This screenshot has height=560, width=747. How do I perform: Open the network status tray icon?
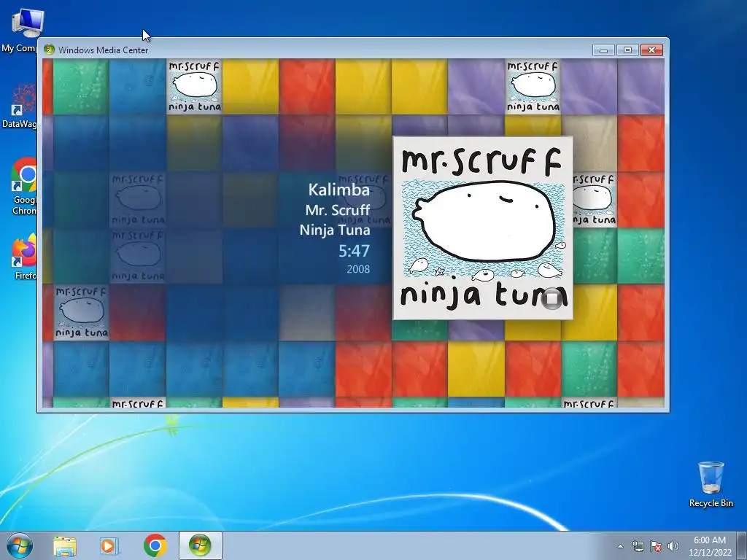coord(638,546)
